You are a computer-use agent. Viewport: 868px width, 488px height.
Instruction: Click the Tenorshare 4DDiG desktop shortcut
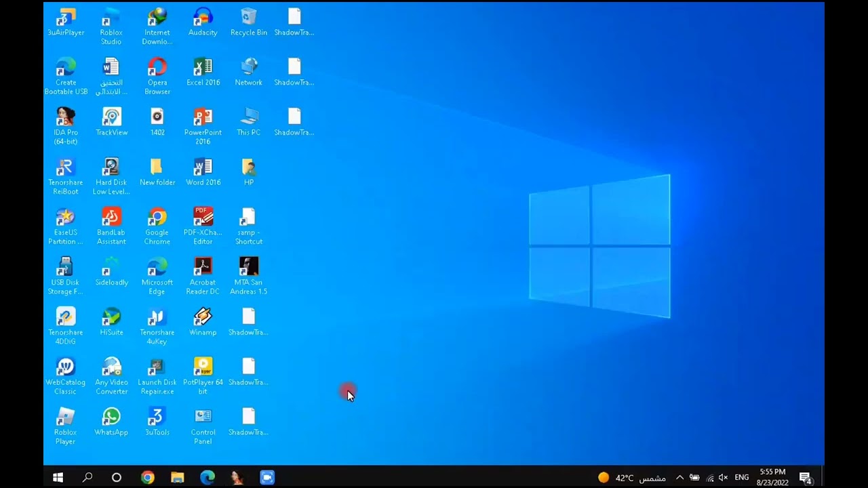(66, 327)
